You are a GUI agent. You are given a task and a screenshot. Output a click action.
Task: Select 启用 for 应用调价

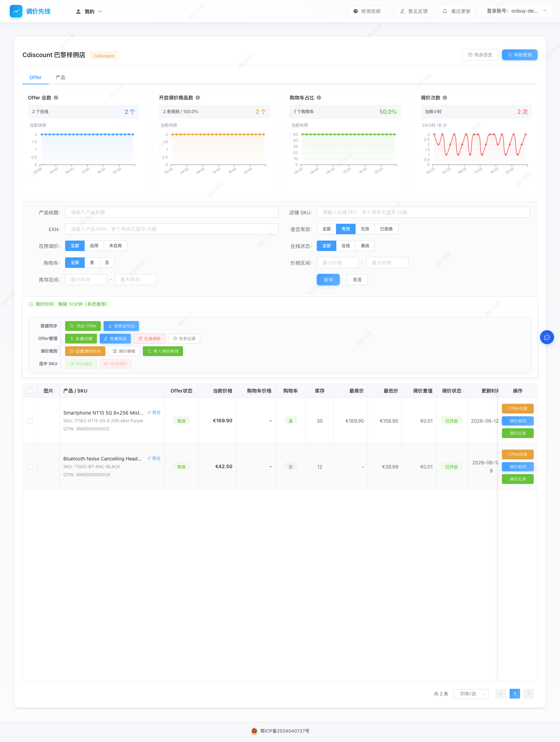pos(94,246)
